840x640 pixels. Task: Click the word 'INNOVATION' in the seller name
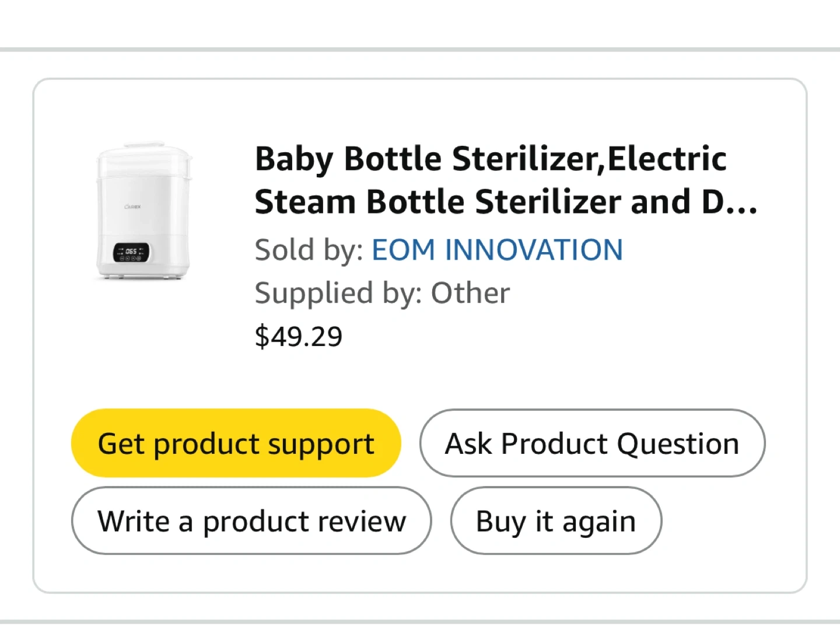[x=534, y=250]
